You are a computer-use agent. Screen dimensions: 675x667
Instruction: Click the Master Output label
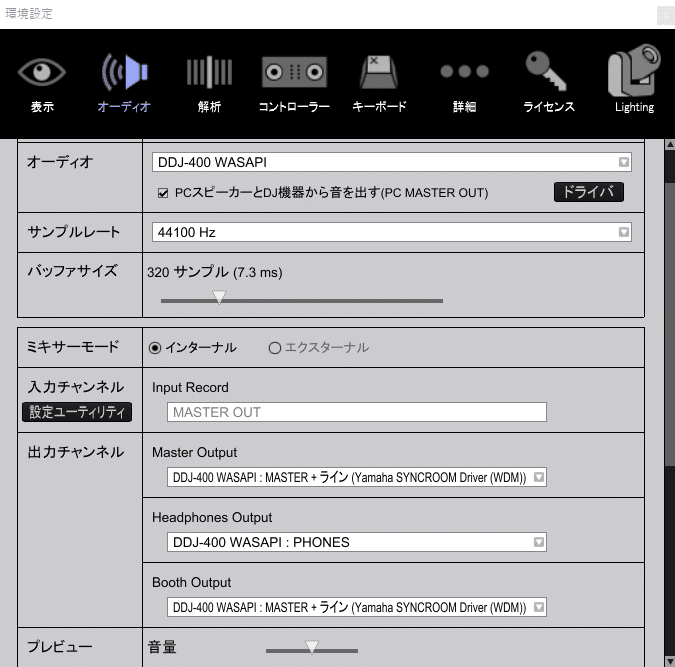(x=195, y=453)
